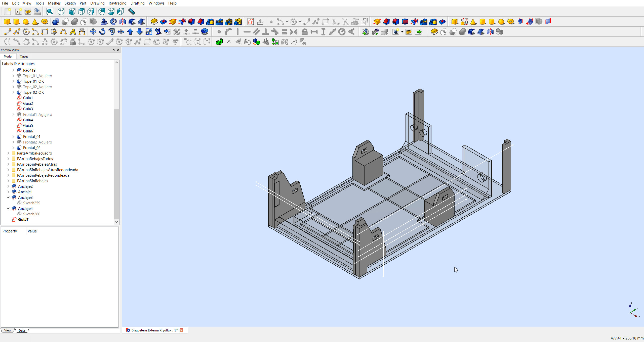644x342 pixels.
Task: Fit all content in the view
Action: (50, 12)
